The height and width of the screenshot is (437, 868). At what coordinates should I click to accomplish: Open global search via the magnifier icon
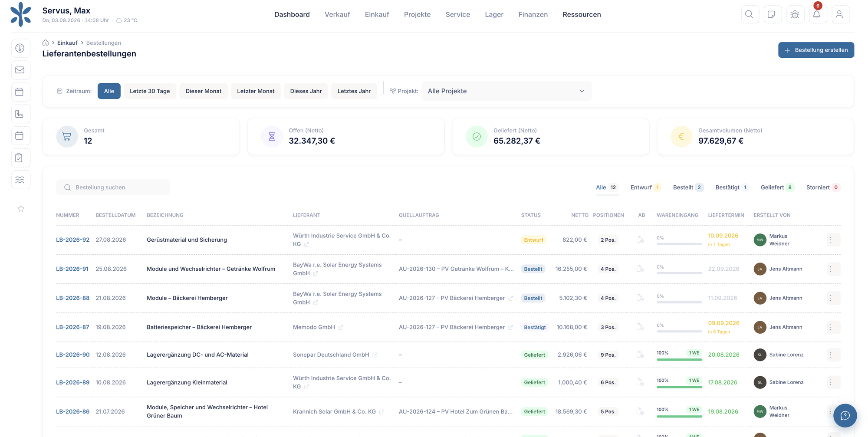pos(750,14)
